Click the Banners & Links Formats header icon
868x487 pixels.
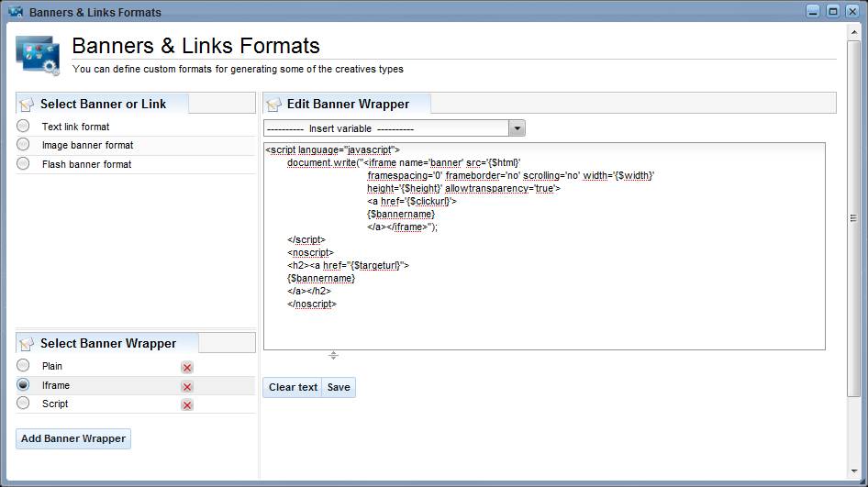[38, 55]
